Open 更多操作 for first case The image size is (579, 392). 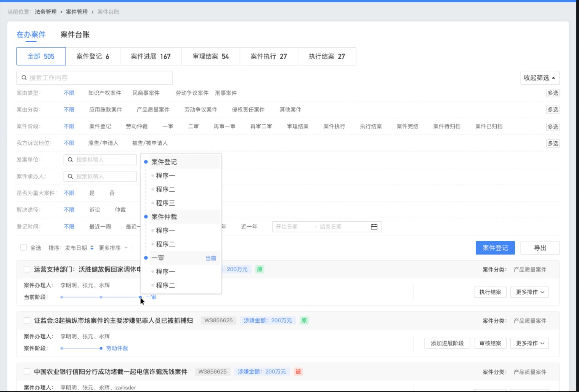tap(530, 292)
